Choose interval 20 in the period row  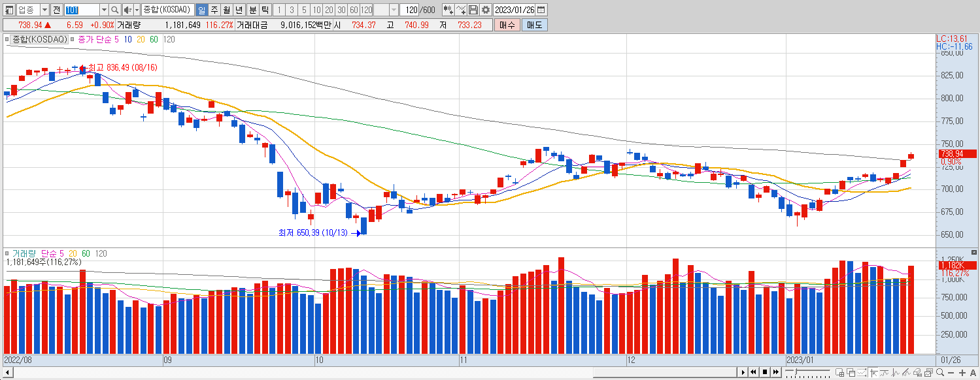point(329,10)
